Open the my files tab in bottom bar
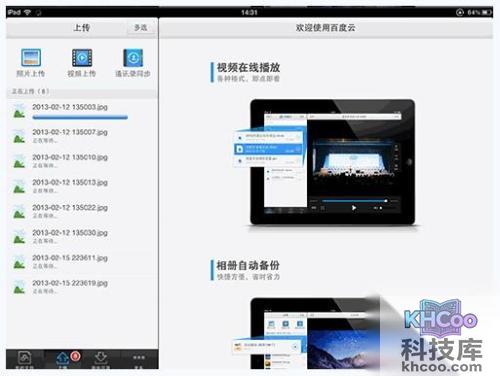 coord(25,360)
